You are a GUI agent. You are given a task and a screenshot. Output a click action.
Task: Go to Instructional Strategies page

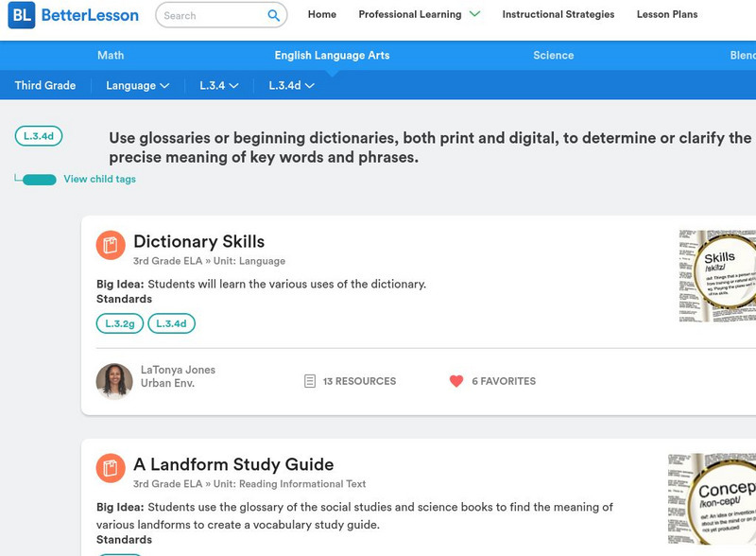[558, 15]
